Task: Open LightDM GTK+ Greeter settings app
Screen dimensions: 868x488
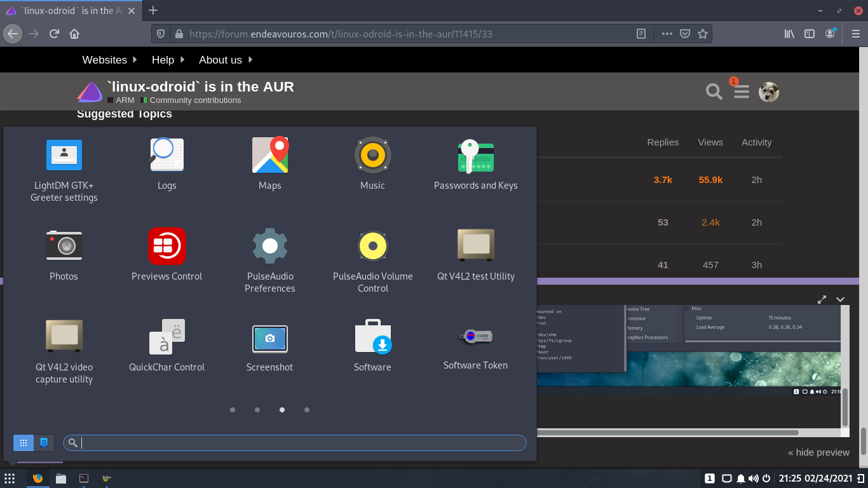Action: pos(64,170)
